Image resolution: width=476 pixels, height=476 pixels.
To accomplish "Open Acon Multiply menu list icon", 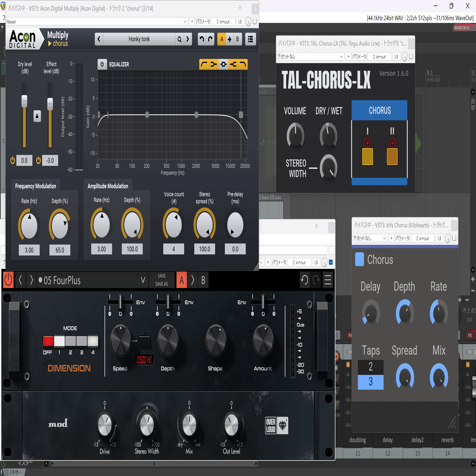I will click(x=250, y=39).
